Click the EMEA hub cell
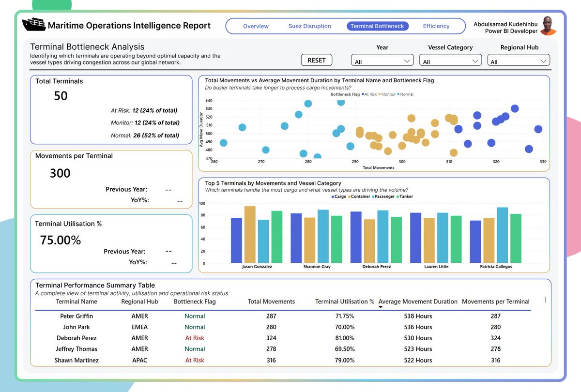581x392 pixels. pyautogui.click(x=139, y=327)
